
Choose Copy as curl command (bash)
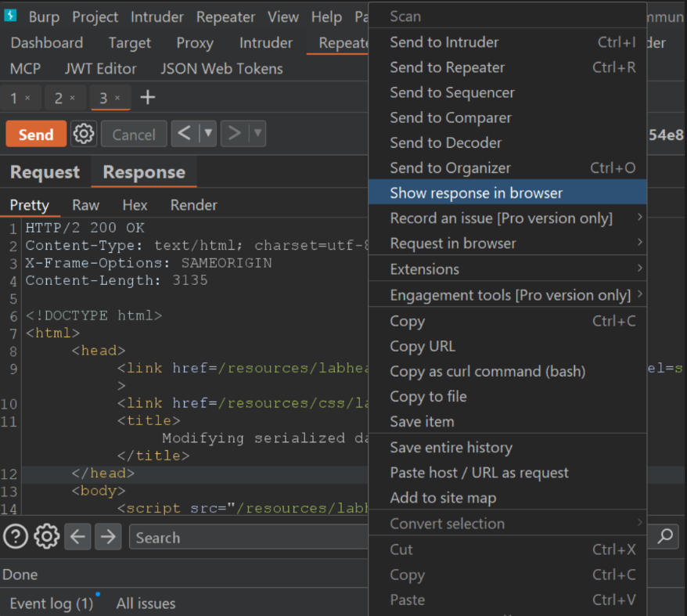507,371
